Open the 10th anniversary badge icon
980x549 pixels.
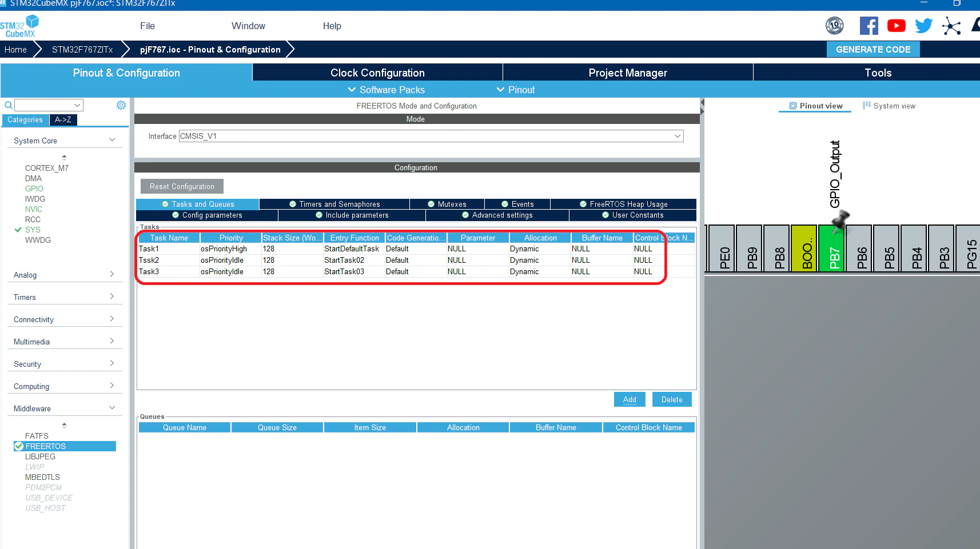coord(835,26)
